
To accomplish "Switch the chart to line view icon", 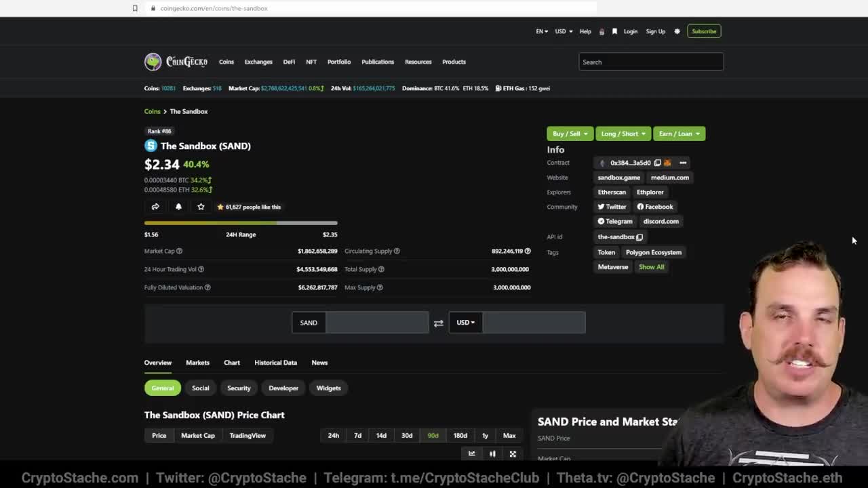I will tap(472, 454).
